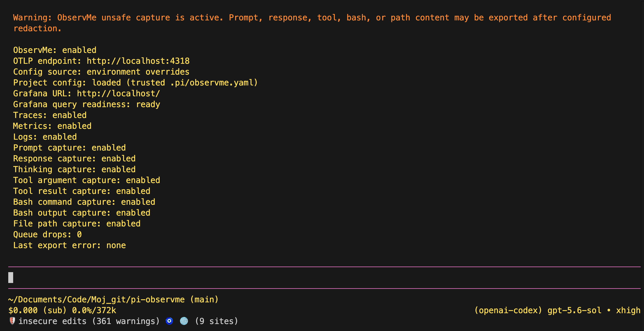Focus the prompt input line with cursor
The image size is (644, 331).
324,278
